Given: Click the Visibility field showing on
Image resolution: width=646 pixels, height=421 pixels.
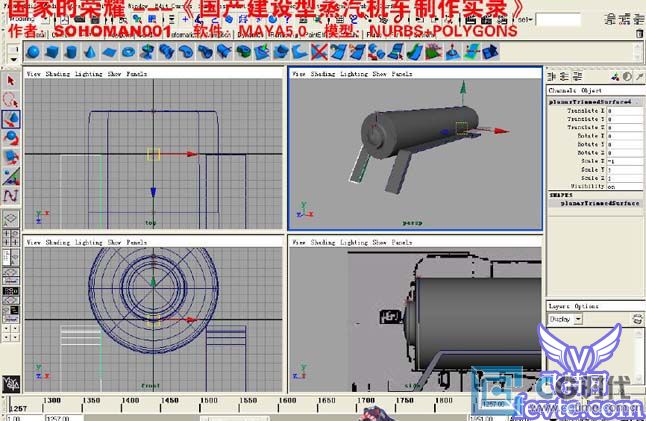Looking at the screenshot, I should tap(624, 186).
